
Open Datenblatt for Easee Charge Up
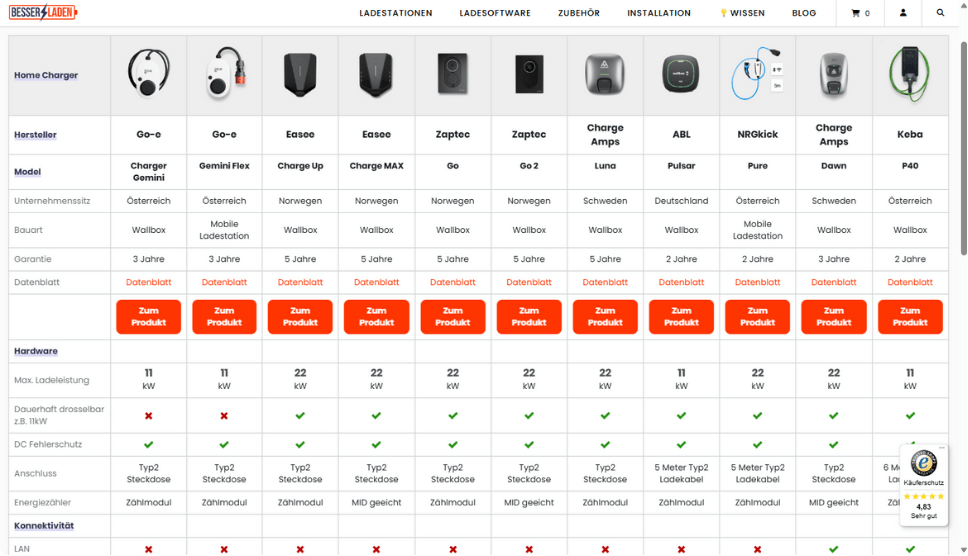pyautogui.click(x=300, y=283)
